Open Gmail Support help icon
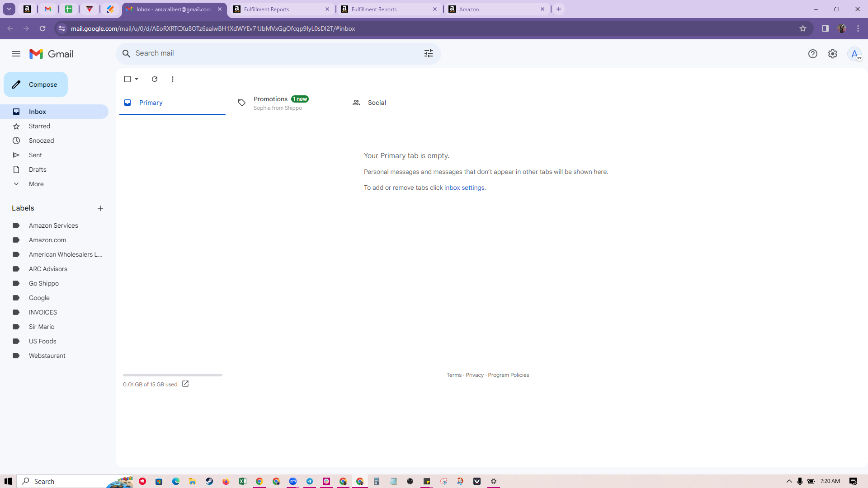Viewport: 868px width, 488px height. click(813, 54)
